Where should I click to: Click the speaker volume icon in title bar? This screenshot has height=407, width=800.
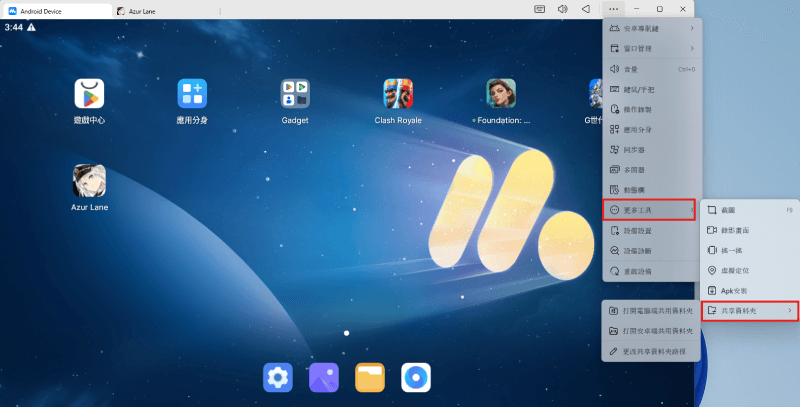click(563, 9)
